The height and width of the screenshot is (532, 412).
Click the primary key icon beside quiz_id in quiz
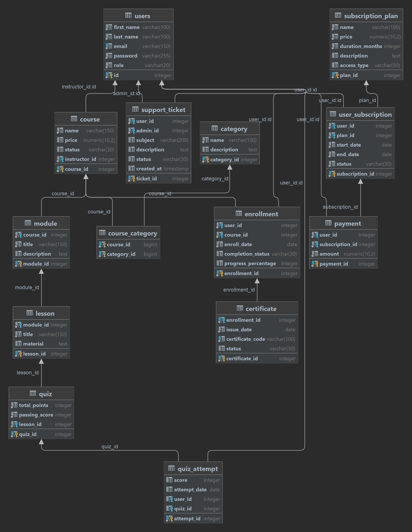[14, 434]
